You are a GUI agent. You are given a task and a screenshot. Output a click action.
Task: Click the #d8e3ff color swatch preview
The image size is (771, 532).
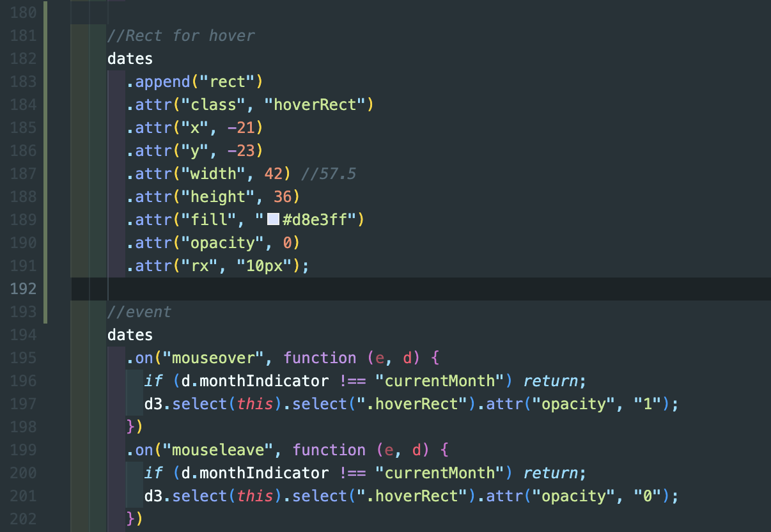pyautogui.click(x=273, y=220)
